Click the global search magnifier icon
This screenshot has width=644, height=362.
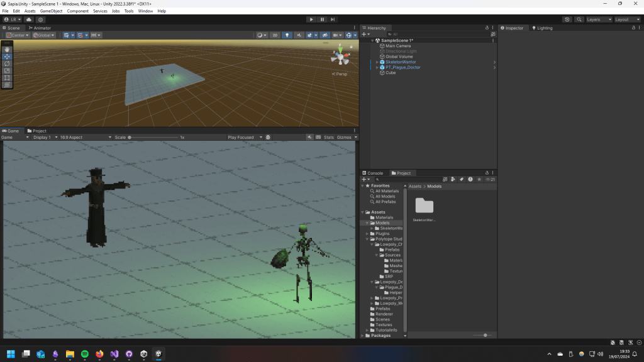point(578,19)
